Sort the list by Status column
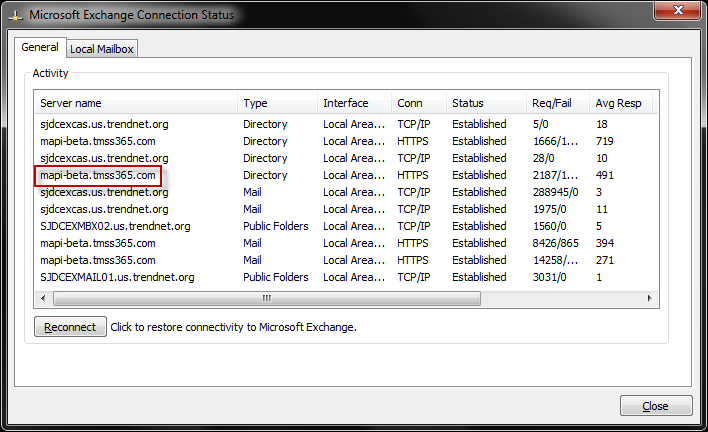Image resolution: width=708 pixels, height=432 pixels. click(x=485, y=103)
